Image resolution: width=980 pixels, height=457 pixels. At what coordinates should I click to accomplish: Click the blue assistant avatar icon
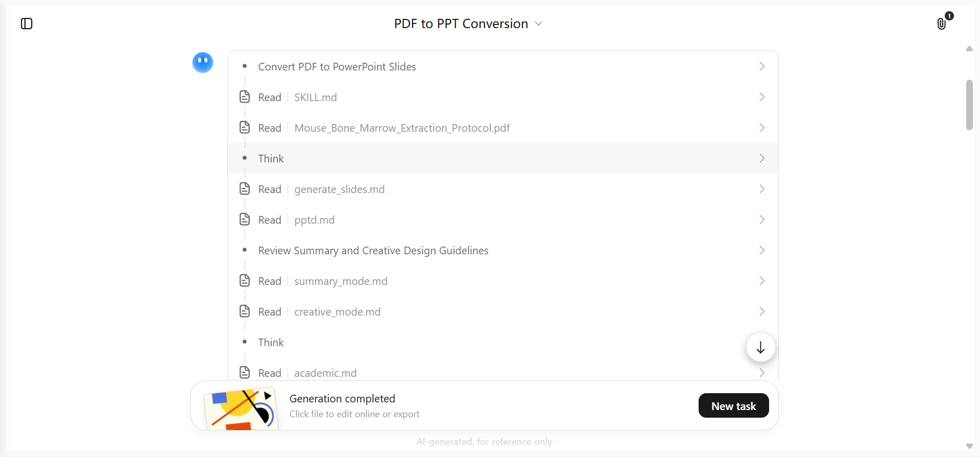coord(203,62)
